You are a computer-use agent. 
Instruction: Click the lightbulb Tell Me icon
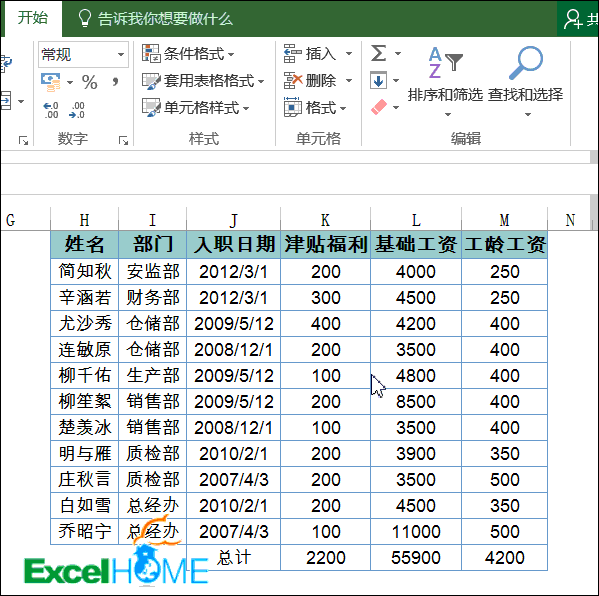[84, 18]
